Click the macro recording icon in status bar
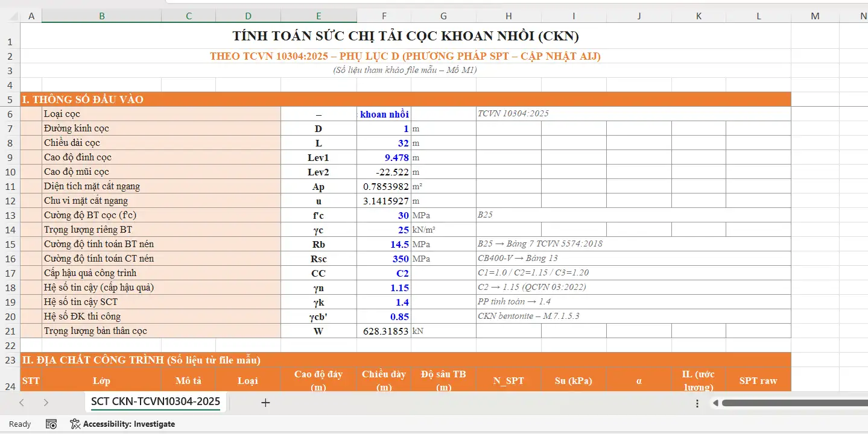Viewport: 868px width, 434px height. pos(51,424)
